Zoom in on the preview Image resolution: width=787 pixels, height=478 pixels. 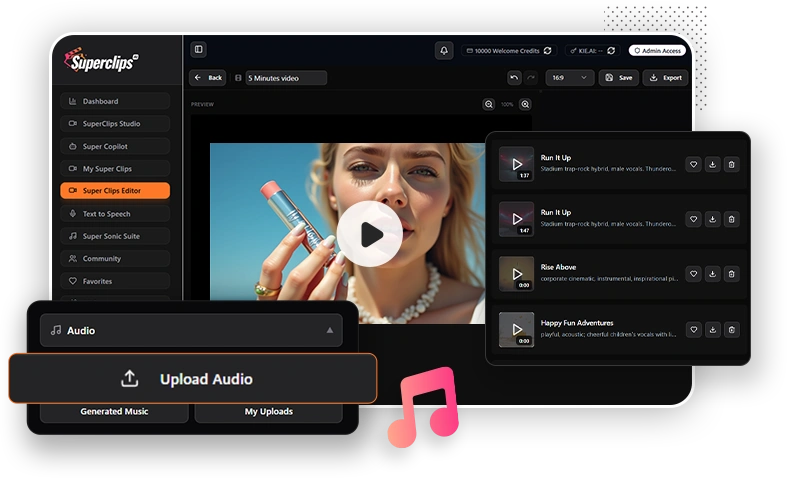click(525, 104)
